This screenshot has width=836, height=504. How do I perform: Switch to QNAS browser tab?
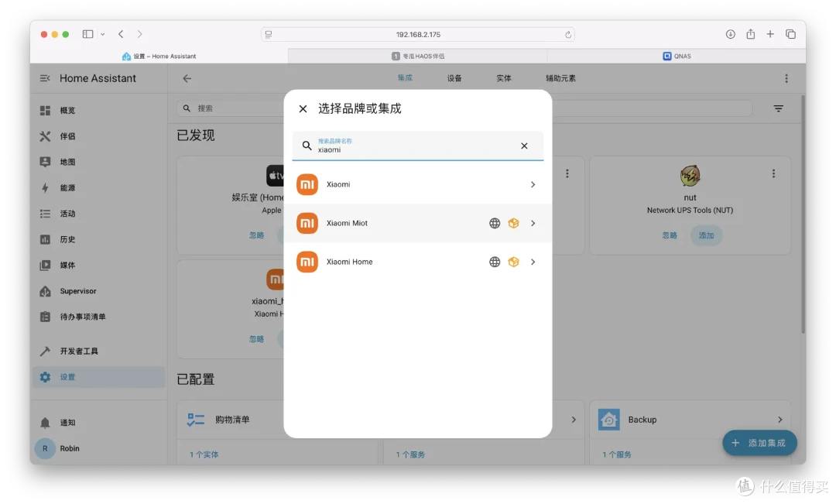pyautogui.click(x=677, y=56)
